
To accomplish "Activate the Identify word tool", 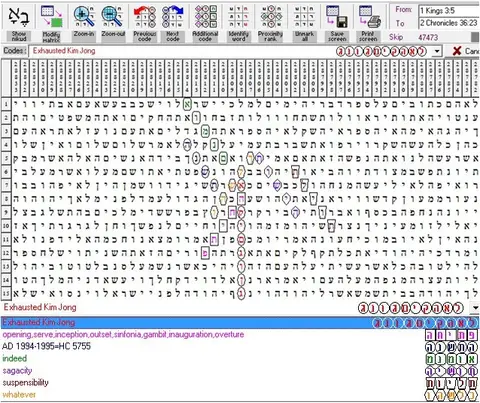I will (238, 17).
